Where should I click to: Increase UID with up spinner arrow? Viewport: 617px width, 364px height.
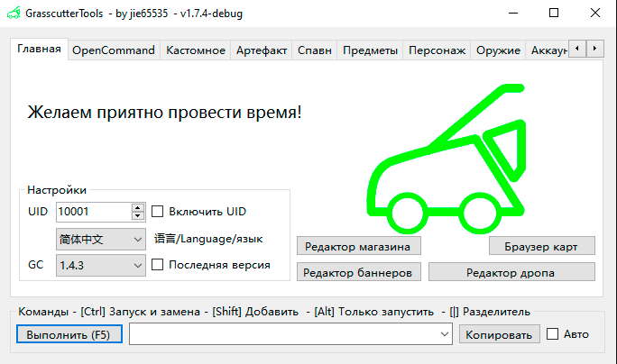coord(137,207)
